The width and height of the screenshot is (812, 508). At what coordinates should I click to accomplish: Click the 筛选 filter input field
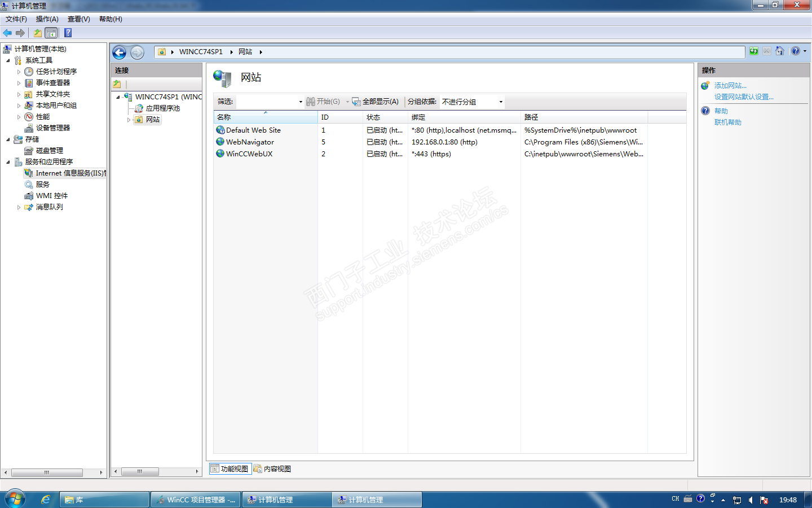coord(267,102)
